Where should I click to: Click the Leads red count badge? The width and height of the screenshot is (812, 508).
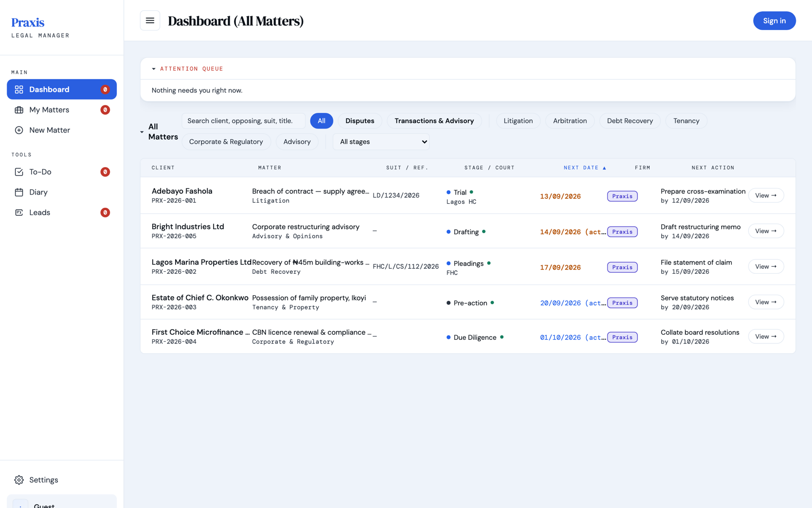[x=105, y=212]
